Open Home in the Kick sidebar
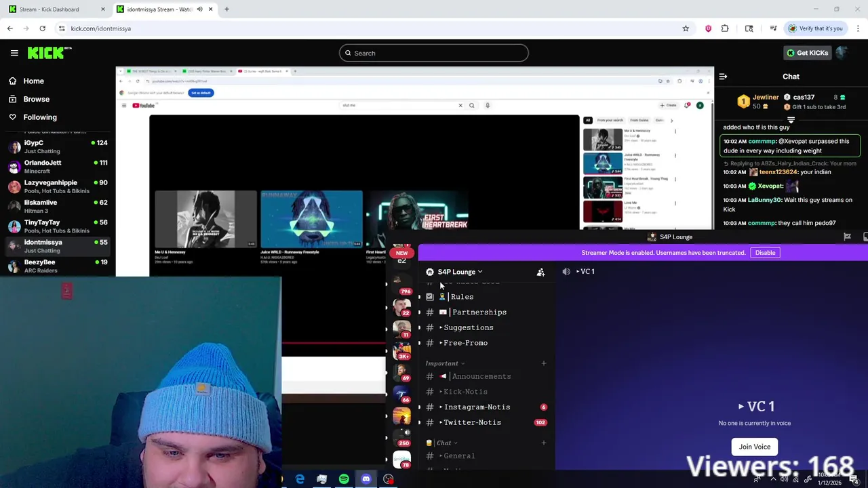868x488 pixels. coord(33,81)
